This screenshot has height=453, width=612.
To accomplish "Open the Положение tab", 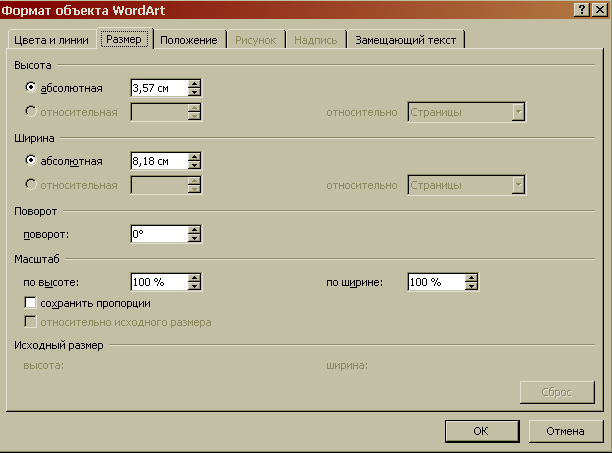I will coord(189,40).
